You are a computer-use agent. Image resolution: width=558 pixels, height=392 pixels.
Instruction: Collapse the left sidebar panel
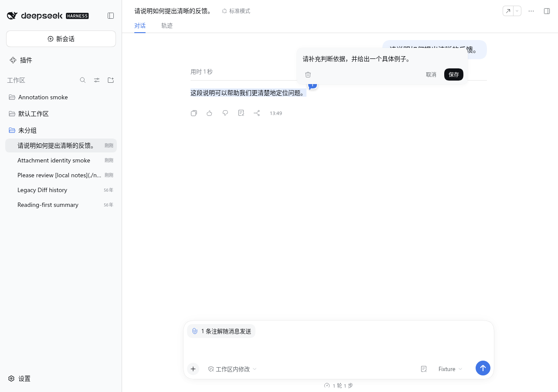111,16
